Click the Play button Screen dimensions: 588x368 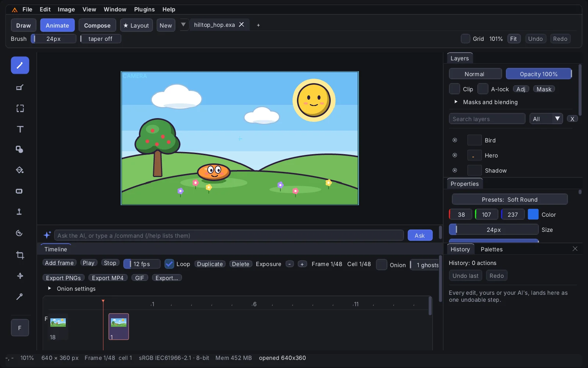89,263
